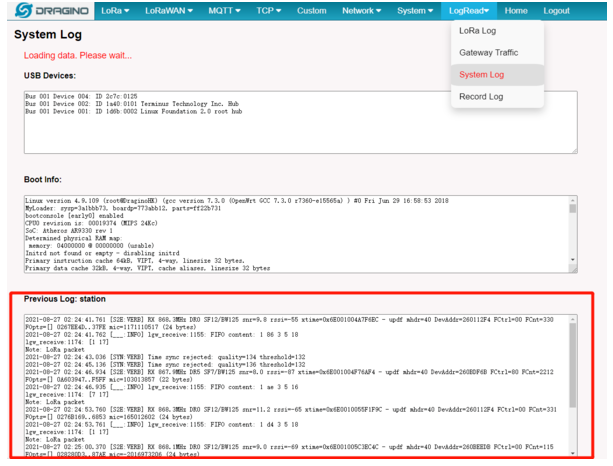The height and width of the screenshot is (466, 613).
Task: Expand the TCP menu
Action: (x=269, y=11)
